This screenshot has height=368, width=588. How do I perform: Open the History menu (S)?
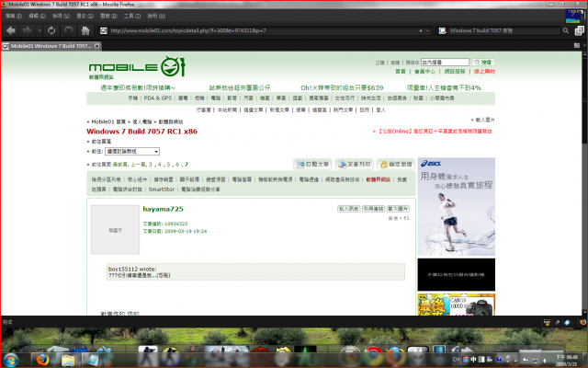[x=85, y=16]
